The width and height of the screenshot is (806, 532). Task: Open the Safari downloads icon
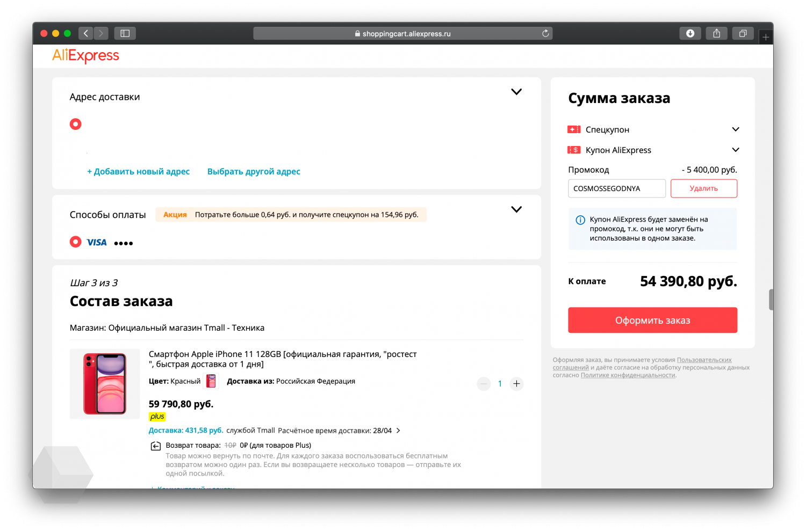(x=690, y=33)
